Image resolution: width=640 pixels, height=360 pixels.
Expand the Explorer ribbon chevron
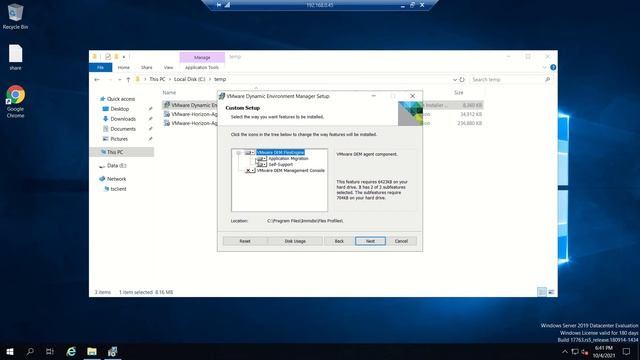pyautogui.click(x=544, y=67)
